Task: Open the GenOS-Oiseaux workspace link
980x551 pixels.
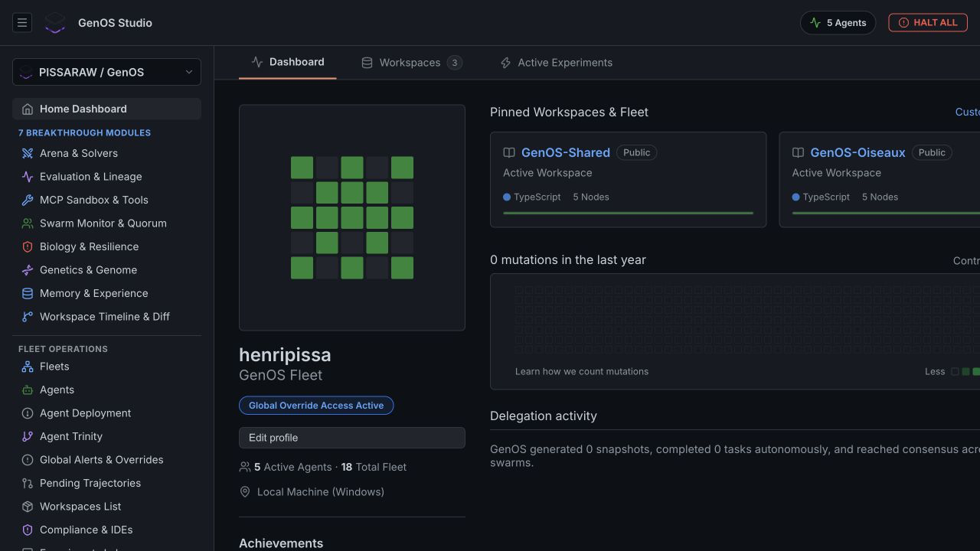Action: 857,152
